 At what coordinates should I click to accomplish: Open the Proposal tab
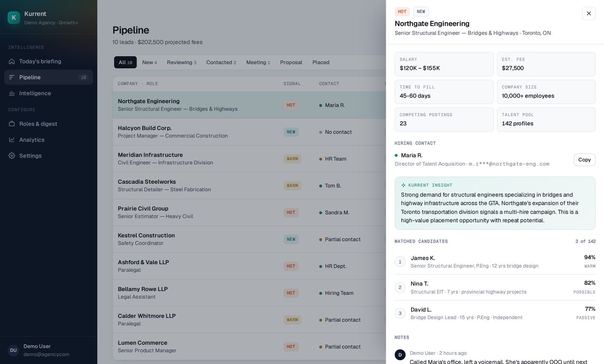pyautogui.click(x=291, y=62)
